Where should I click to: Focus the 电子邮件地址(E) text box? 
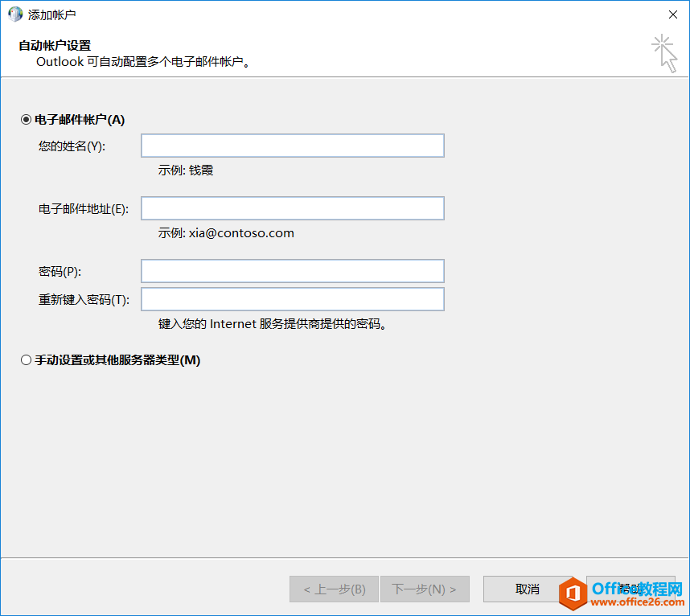[x=292, y=207]
